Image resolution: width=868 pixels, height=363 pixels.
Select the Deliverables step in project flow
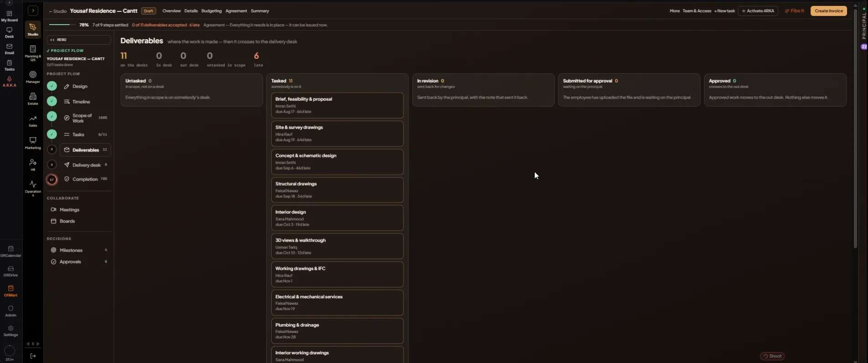click(85, 150)
